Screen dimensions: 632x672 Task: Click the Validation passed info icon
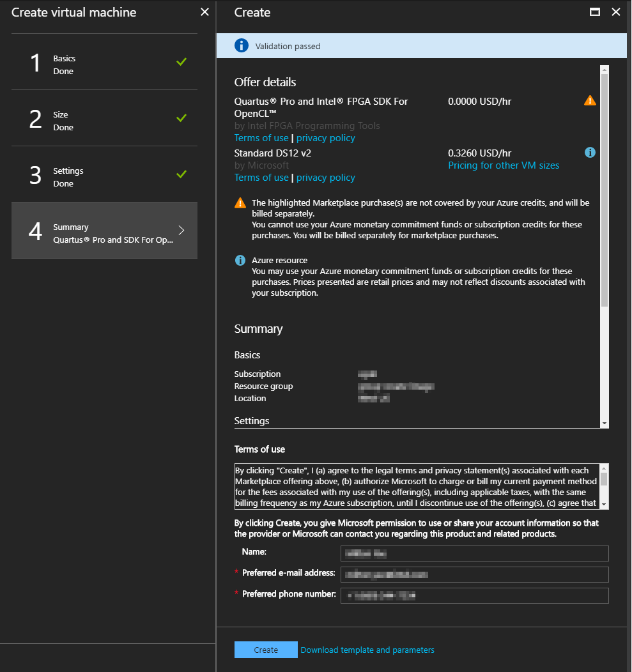(x=241, y=46)
